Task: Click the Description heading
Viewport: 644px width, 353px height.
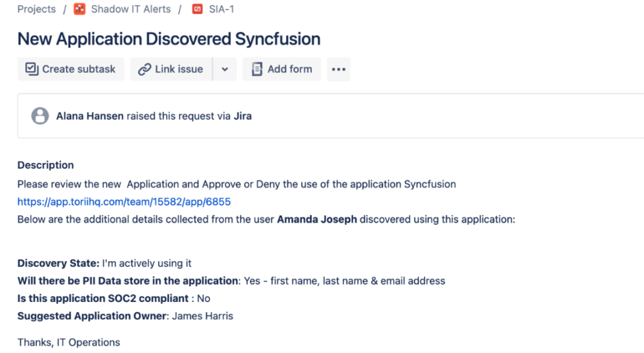Action: (x=45, y=165)
